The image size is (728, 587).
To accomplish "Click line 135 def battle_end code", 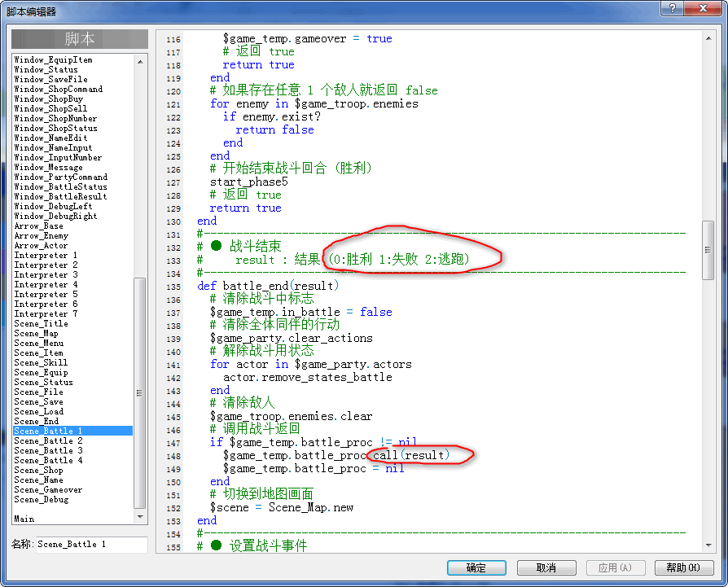I will tap(268, 286).
